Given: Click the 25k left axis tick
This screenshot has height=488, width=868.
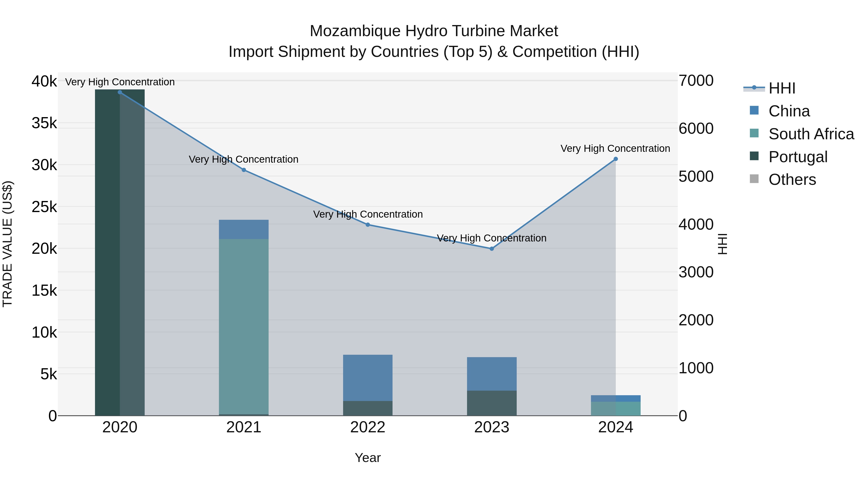Looking at the screenshot, I should click(x=44, y=207).
